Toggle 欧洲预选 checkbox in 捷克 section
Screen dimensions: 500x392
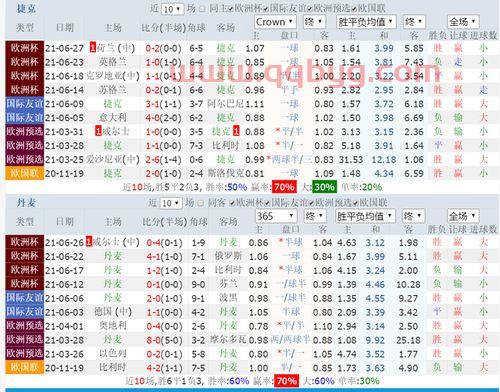(310, 9)
